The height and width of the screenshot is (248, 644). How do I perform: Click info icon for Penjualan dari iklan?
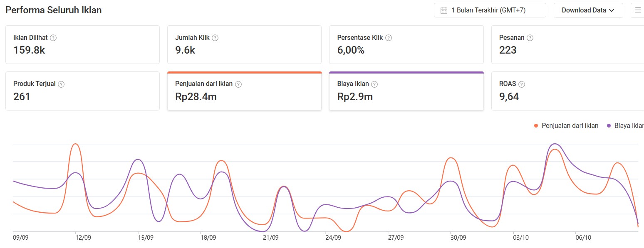point(238,84)
